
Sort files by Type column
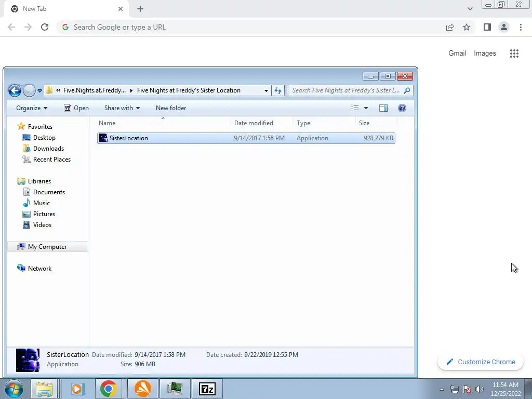(324, 123)
